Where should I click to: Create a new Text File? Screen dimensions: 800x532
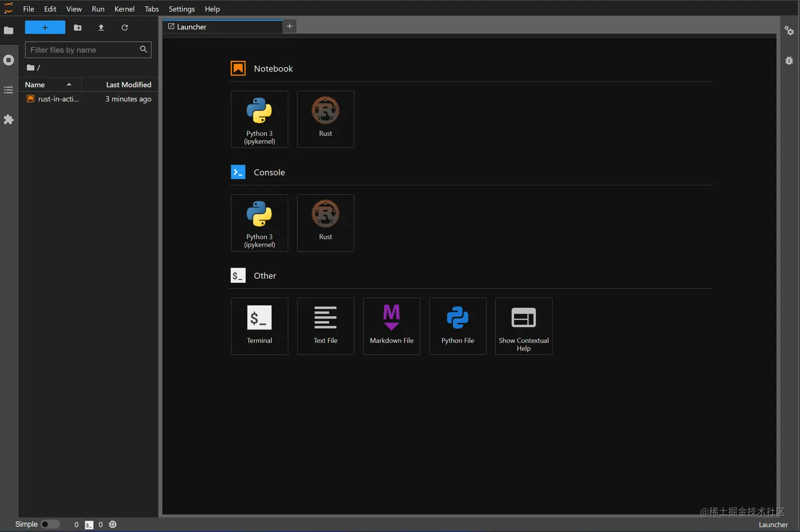(x=325, y=326)
